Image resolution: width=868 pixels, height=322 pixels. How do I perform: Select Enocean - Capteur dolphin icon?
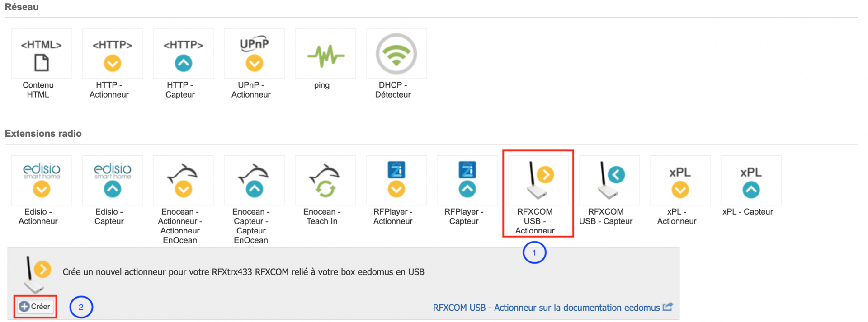coord(255,181)
